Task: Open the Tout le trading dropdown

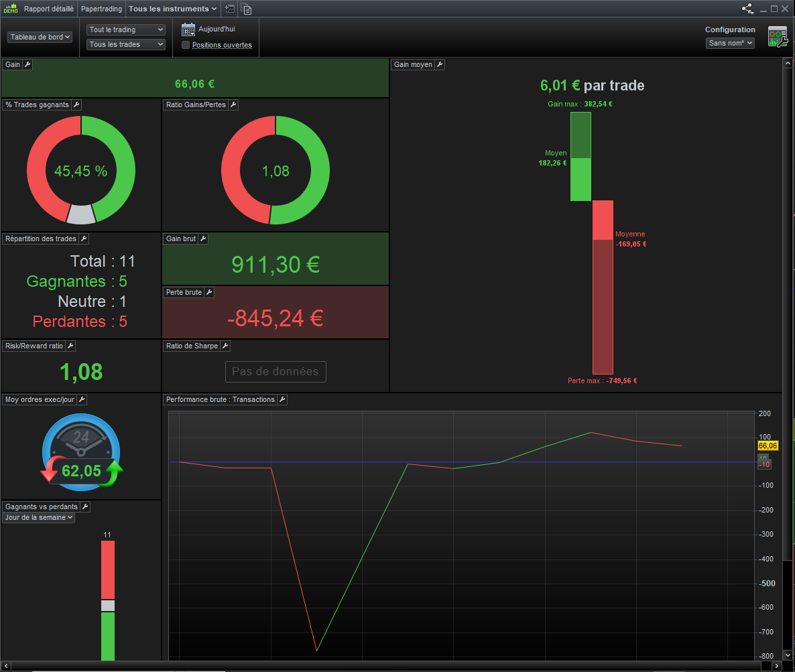Action: coord(126,30)
